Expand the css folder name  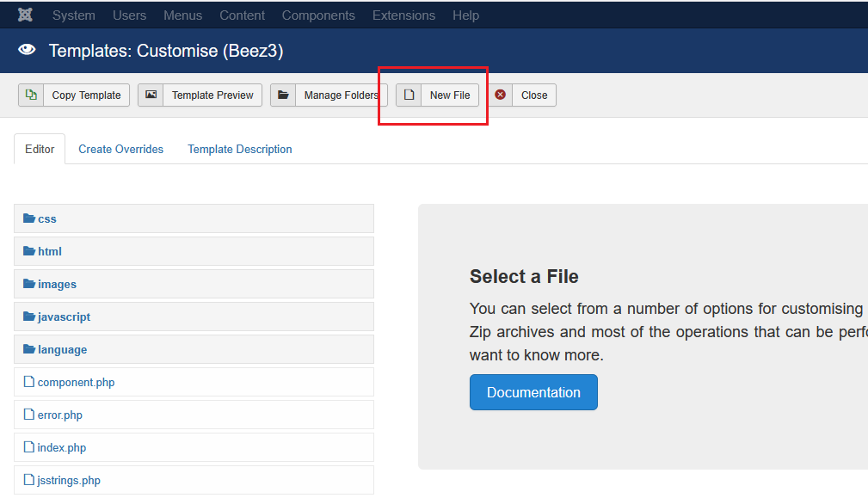click(47, 219)
